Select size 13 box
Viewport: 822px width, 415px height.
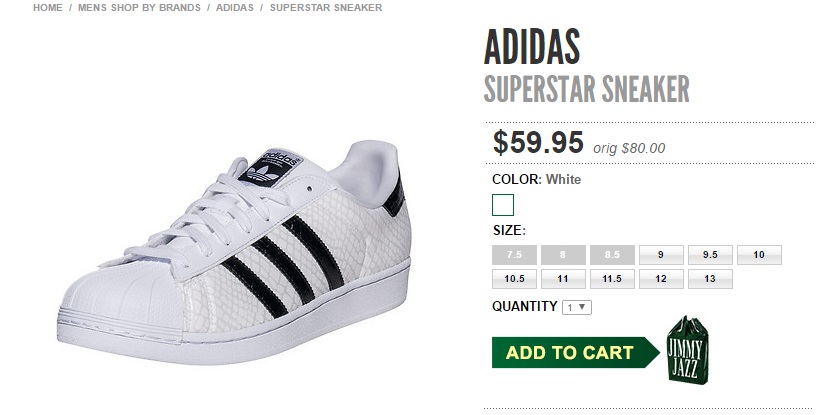[710, 279]
